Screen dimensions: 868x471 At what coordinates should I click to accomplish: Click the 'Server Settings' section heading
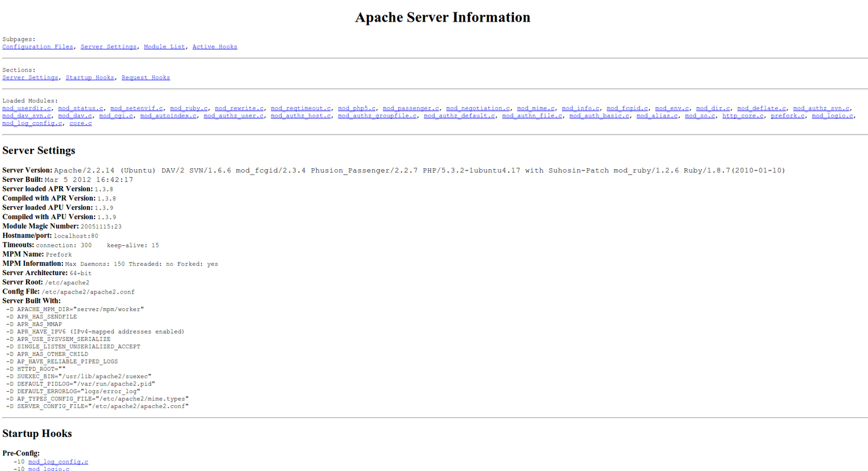(39, 150)
